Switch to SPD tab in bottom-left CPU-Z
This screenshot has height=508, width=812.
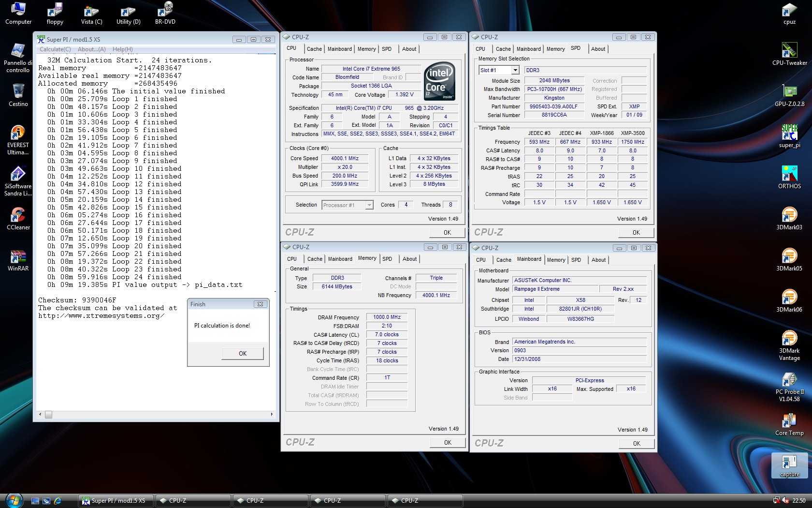387,259
